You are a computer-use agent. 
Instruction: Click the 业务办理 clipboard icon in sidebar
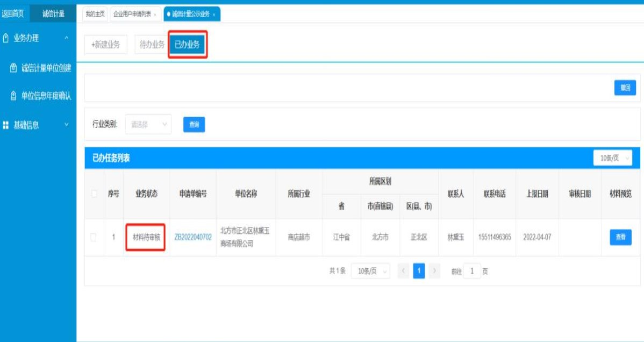[x=6, y=38]
